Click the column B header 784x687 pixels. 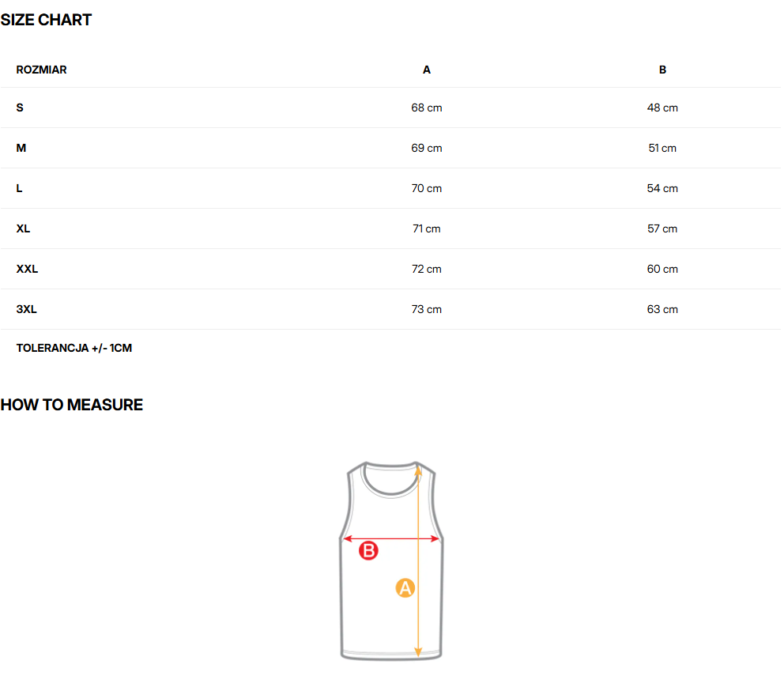(x=662, y=70)
